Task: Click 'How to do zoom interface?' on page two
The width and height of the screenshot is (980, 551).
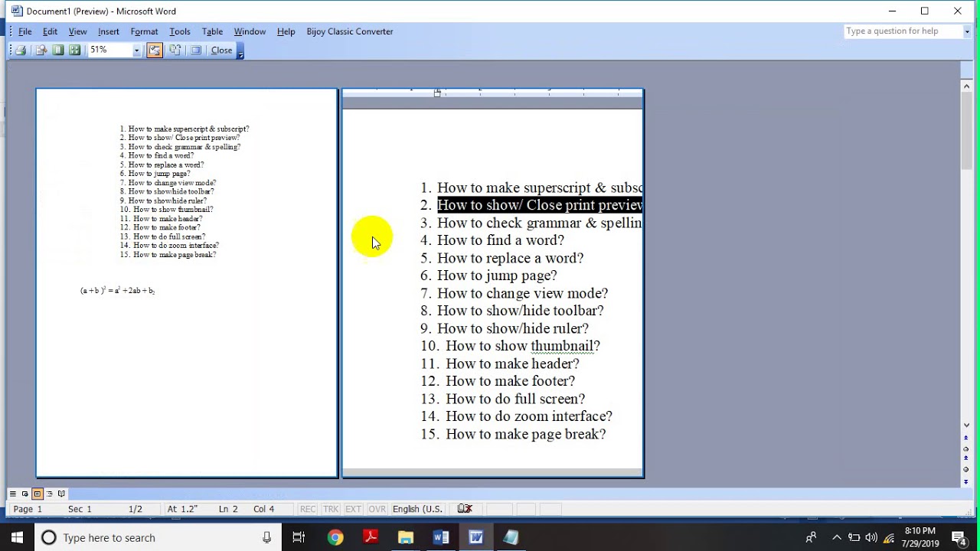Action: 529,416
